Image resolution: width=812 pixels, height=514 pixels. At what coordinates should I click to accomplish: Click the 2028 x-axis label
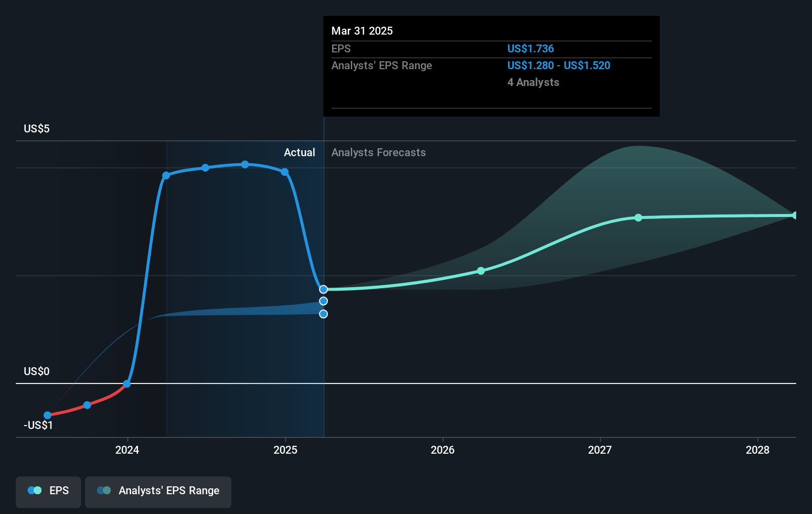click(758, 450)
